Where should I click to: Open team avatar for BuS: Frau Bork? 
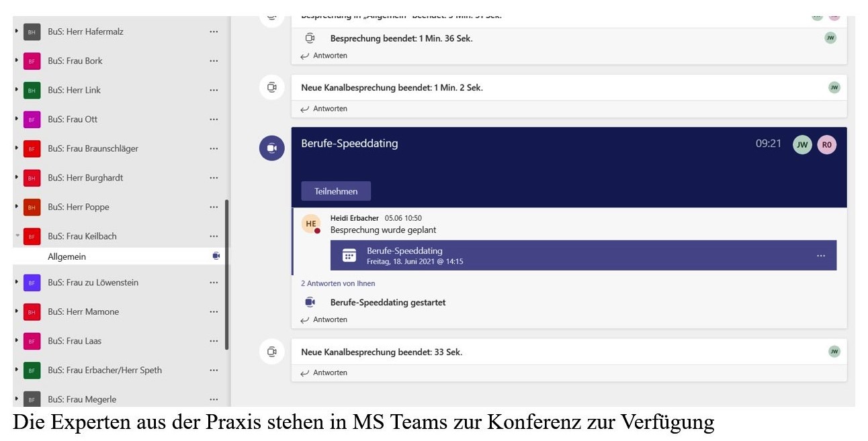[32, 61]
